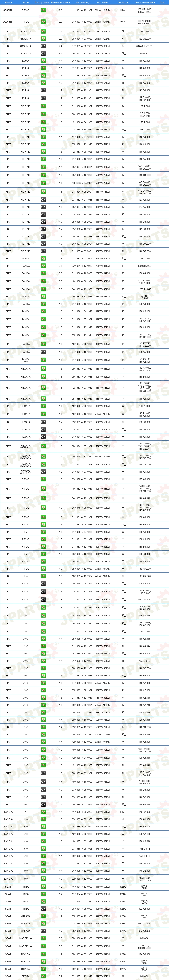
Task: Click the Lata produkcji column header
Action: [82, 2]
